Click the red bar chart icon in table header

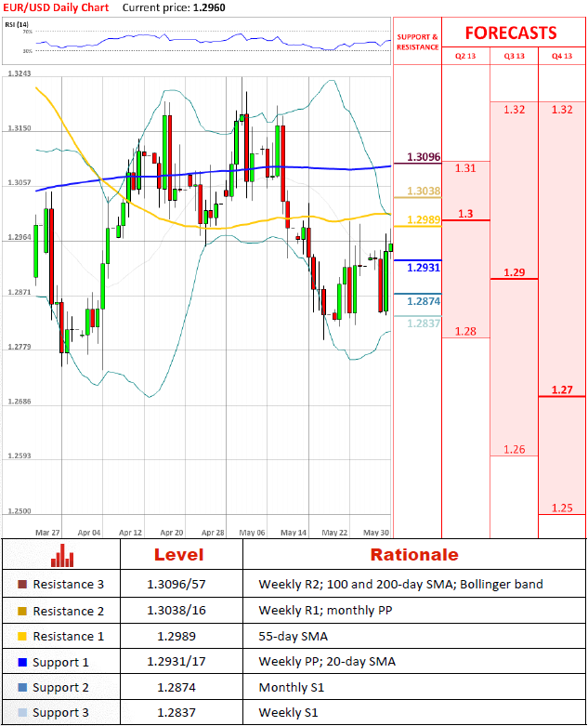(62, 555)
